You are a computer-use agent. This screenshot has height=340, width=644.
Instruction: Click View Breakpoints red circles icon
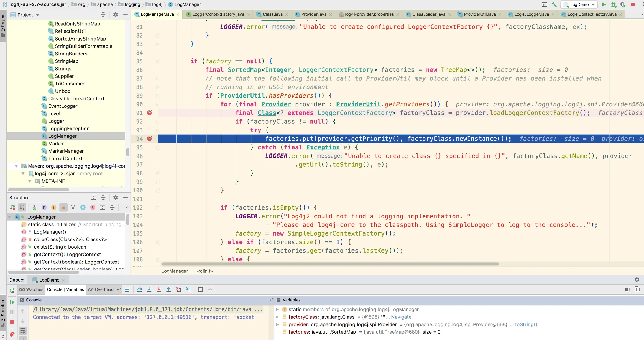tap(12, 334)
